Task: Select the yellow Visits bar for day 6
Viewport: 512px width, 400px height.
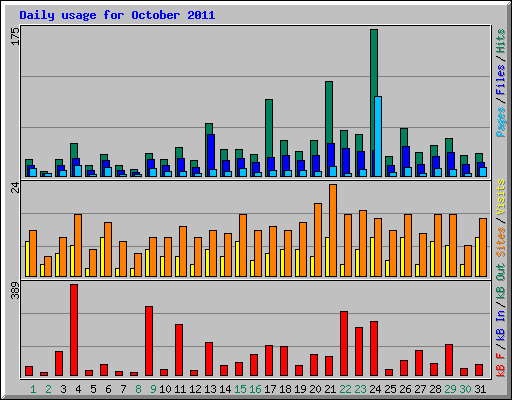Action: pos(102,257)
